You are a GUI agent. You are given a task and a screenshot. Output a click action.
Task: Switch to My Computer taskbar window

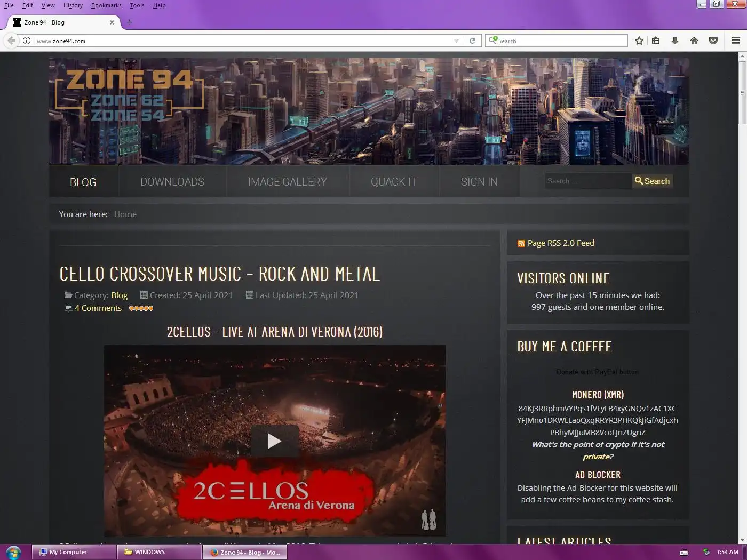click(74, 552)
